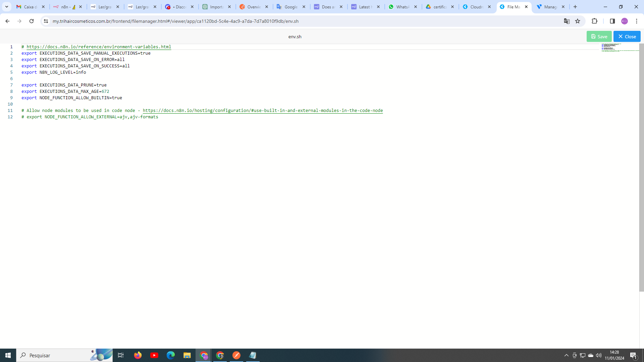This screenshot has height=362, width=644.
Task: Close the env.sh file viewer
Action: (627, 37)
